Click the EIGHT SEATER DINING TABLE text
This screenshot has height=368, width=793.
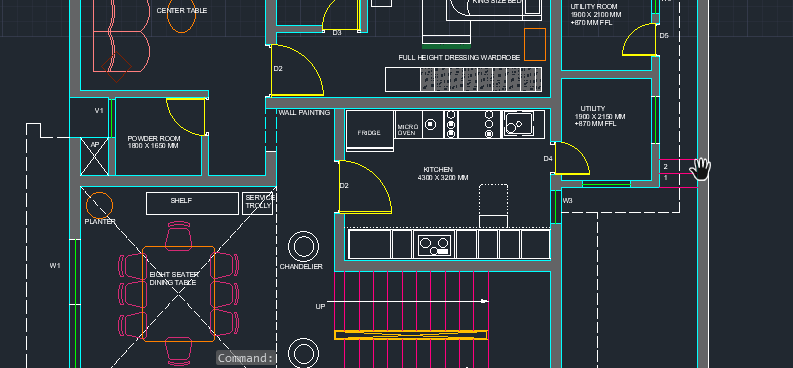click(174, 279)
